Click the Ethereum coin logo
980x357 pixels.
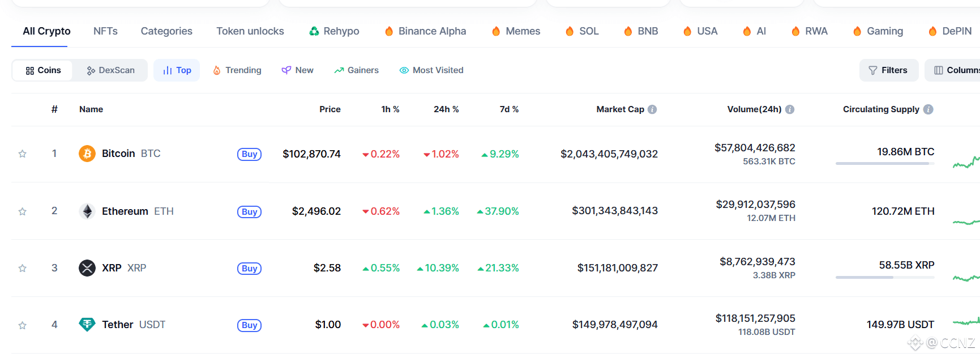pyautogui.click(x=87, y=211)
